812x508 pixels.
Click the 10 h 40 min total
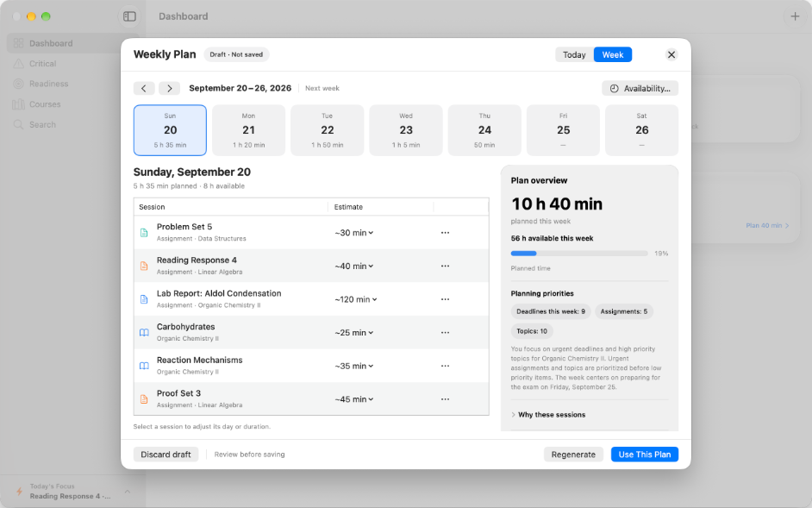click(557, 204)
